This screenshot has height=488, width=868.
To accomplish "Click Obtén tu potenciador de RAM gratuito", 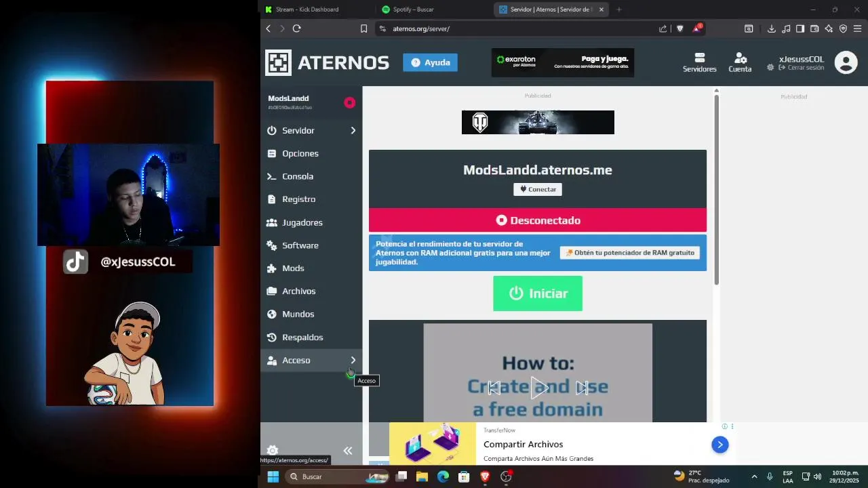I will (630, 253).
